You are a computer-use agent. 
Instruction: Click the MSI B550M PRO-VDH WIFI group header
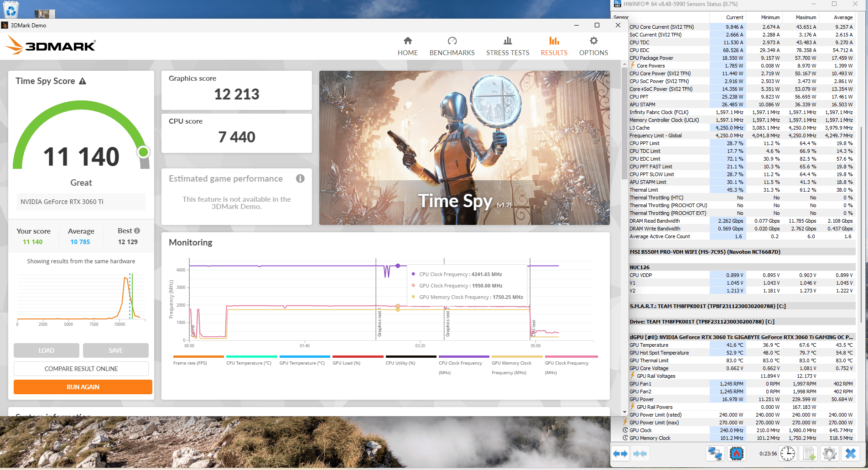point(742,252)
